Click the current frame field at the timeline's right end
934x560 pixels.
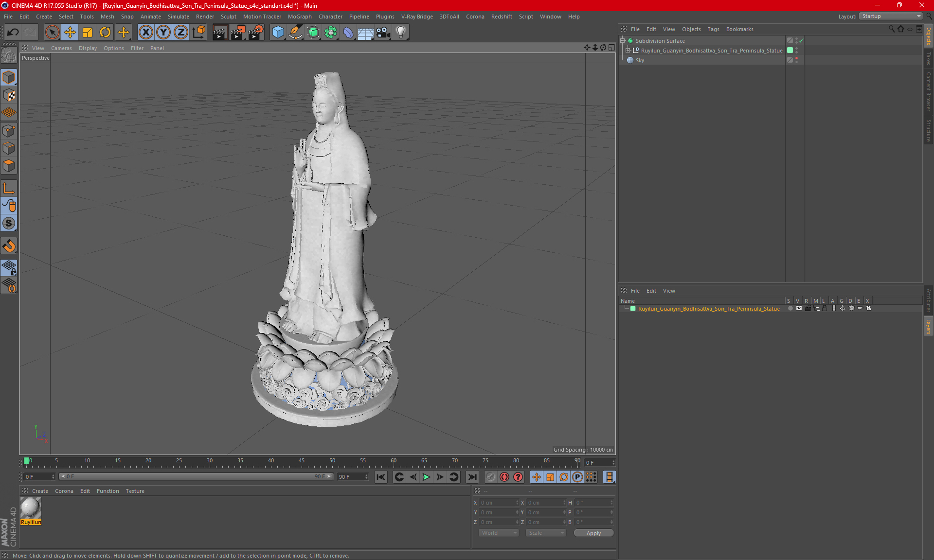pyautogui.click(x=600, y=463)
